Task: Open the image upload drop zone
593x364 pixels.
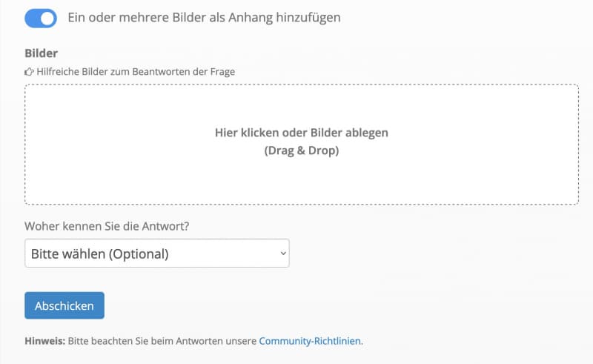Action: point(302,145)
